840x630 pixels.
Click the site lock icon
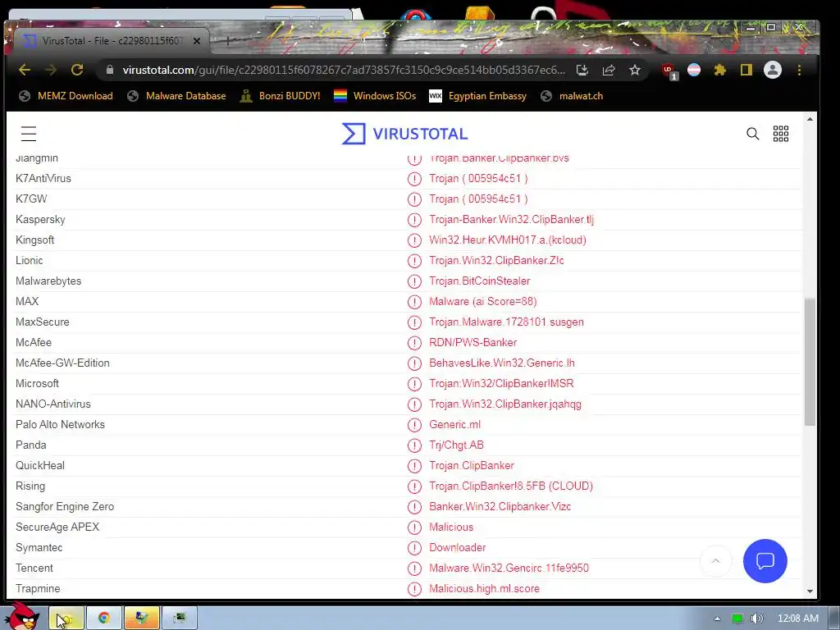click(110, 71)
